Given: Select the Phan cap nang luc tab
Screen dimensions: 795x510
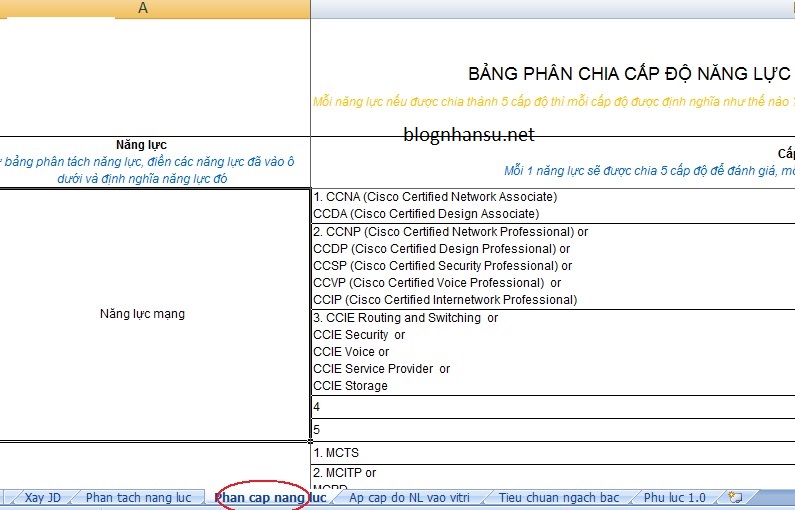Looking at the screenshot, I should click(x=269, y=497).
